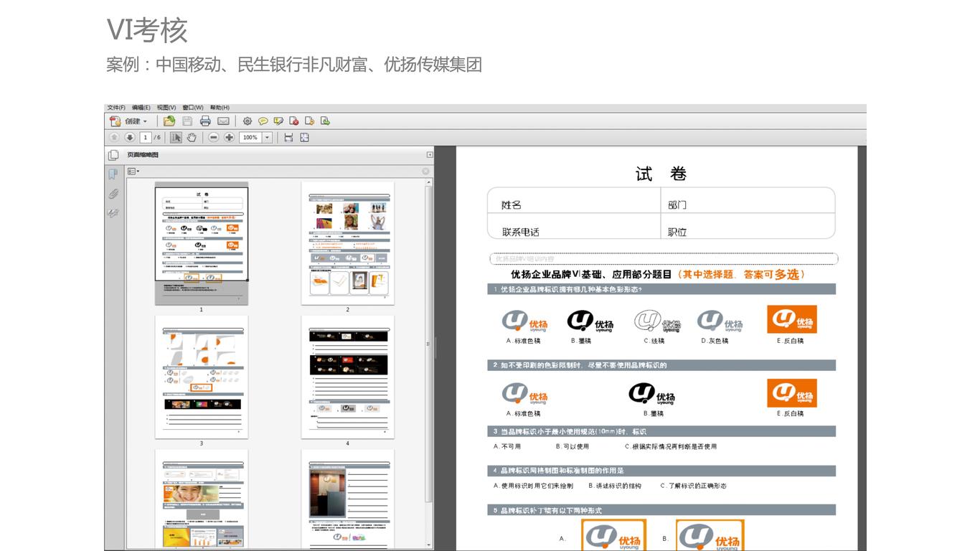Click the open file folder icon

(x=169, y=121)
